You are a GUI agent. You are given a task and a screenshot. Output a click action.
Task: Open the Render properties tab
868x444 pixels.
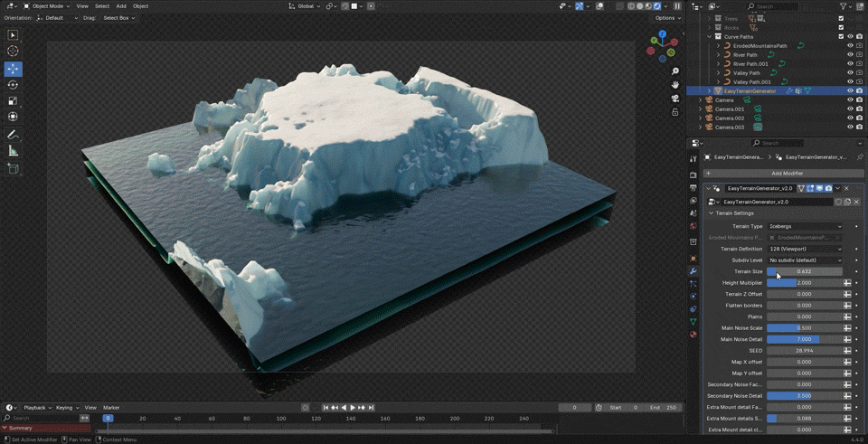click(x=693, y=175)
